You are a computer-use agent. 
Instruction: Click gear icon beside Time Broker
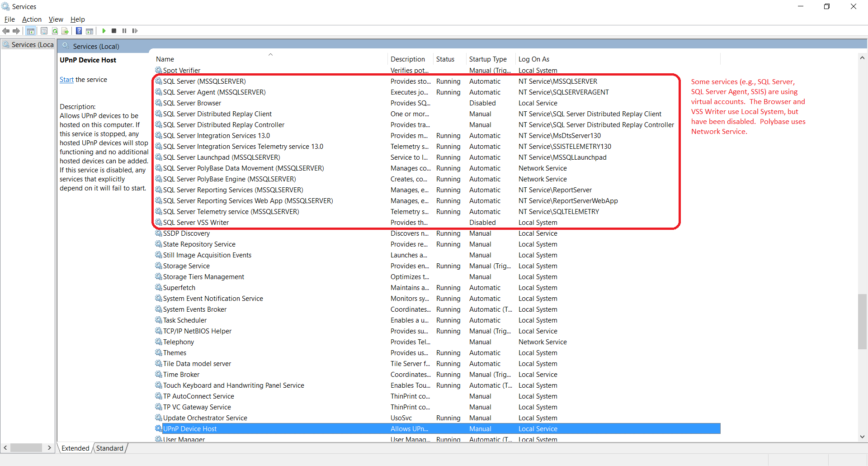pos(159,375)
